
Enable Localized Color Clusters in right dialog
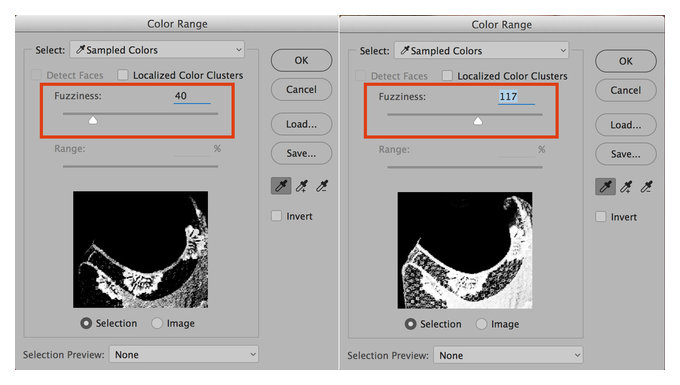pos(448,76)
